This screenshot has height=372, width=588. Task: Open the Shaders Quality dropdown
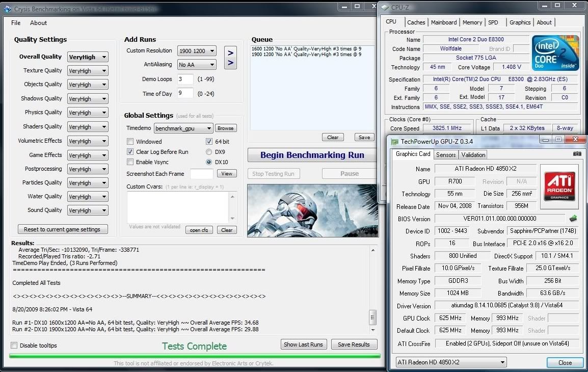pyautogui.click(x=88, y=127)
